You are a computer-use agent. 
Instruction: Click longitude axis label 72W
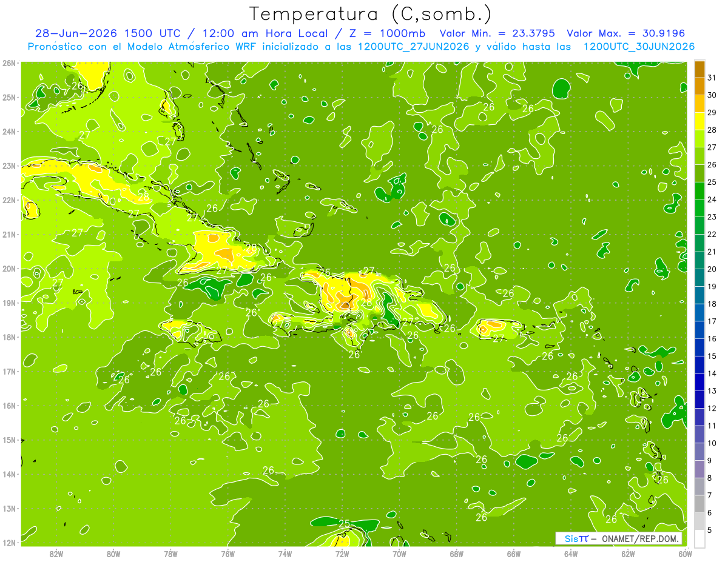[342, 554]
